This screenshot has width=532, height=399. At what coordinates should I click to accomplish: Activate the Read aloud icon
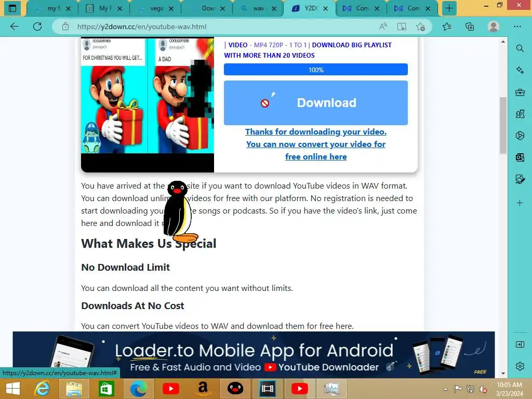click(383, 26)
